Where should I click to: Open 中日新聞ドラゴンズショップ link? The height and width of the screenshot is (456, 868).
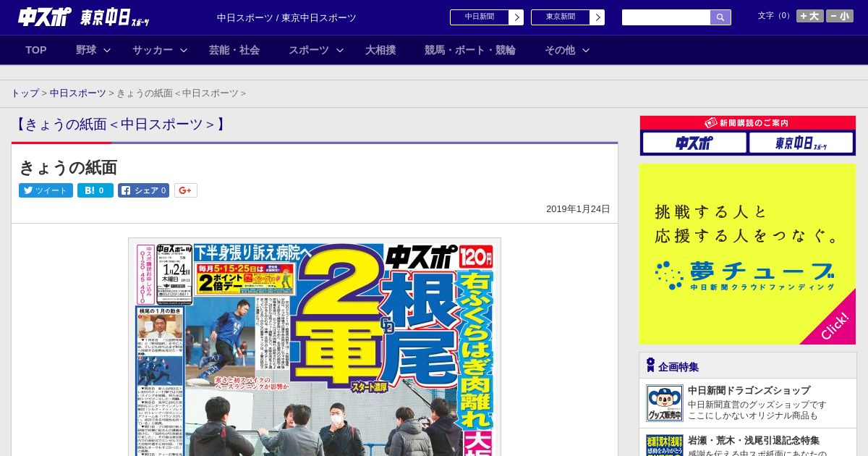(x=749, y=390)
